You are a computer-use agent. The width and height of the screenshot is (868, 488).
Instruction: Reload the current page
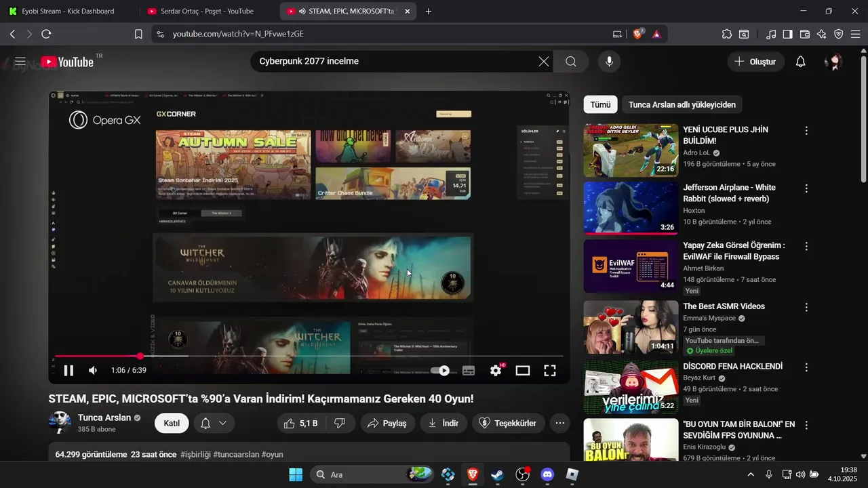click(x=46, y=34)
